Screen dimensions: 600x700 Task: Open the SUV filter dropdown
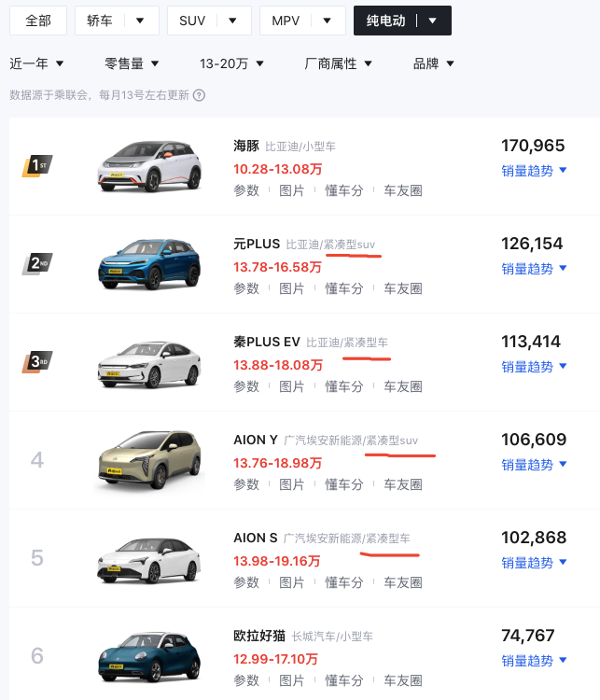(209, 20)
